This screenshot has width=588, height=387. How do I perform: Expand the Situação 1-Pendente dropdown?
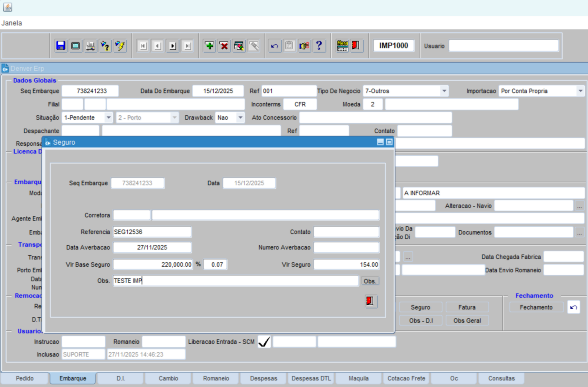point(108,118)
